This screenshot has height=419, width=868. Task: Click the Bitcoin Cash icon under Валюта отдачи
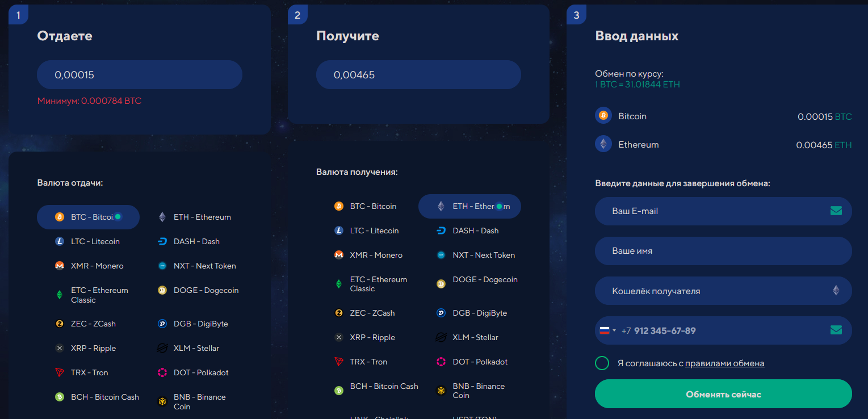tap(60, 397)
